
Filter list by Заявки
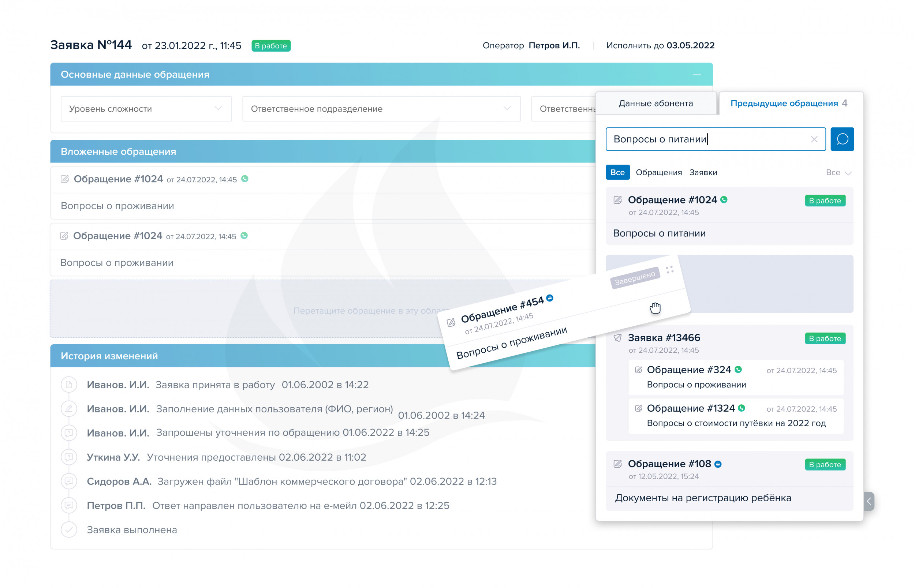703,173
